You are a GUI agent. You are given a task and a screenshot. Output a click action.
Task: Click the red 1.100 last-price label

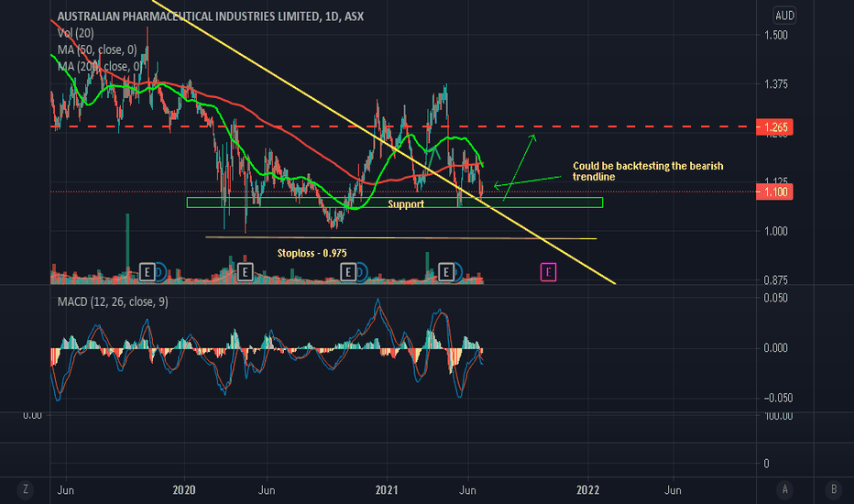point(774,192)
